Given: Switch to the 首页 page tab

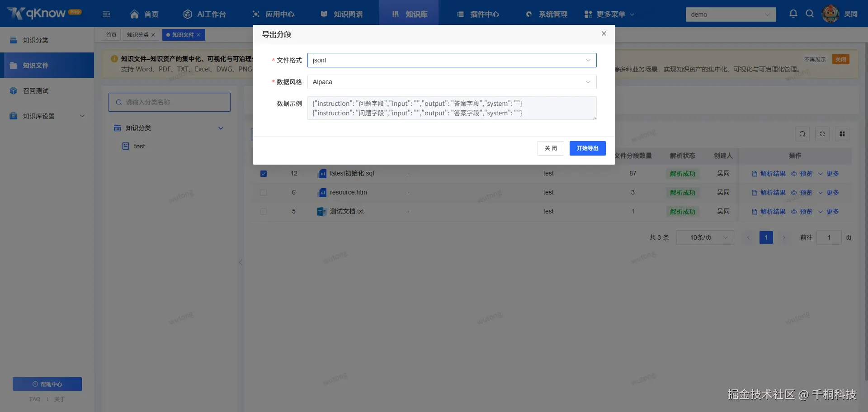Looking at the screenshot, I should pyautogui.click(x=111, y=35).
